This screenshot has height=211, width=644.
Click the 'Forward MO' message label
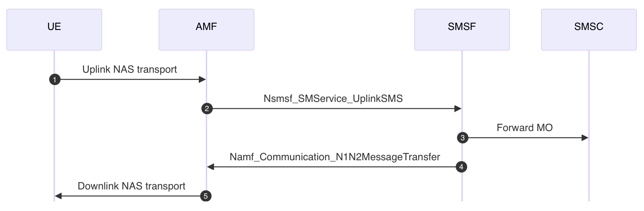tap(524, 128)
